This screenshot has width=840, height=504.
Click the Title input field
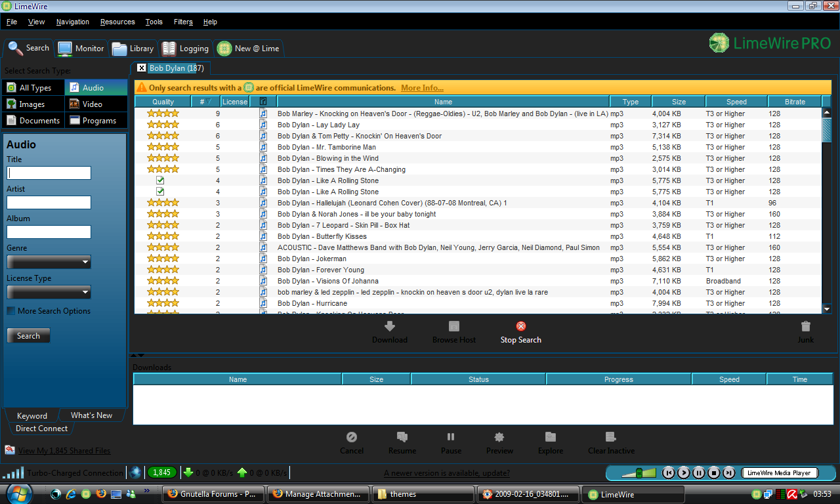pyautogui.click(x=49, y=173)
